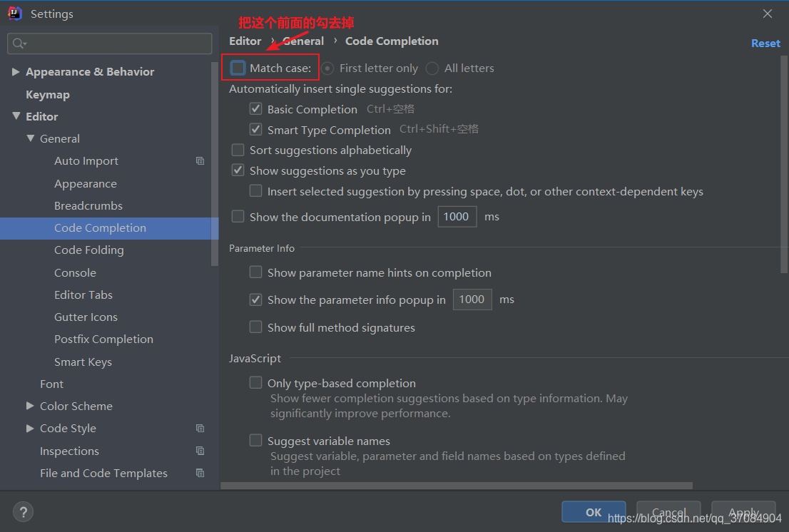The height and width of the screenshot is (532, 789).
Task: Toggle Show the parameter info popup checkbox
Action: point(255,300)
